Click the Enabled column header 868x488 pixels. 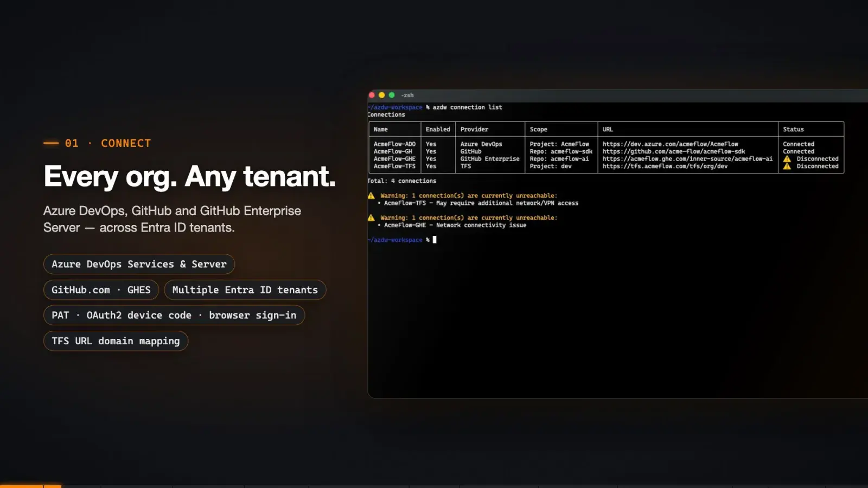(x=438, y=130)
